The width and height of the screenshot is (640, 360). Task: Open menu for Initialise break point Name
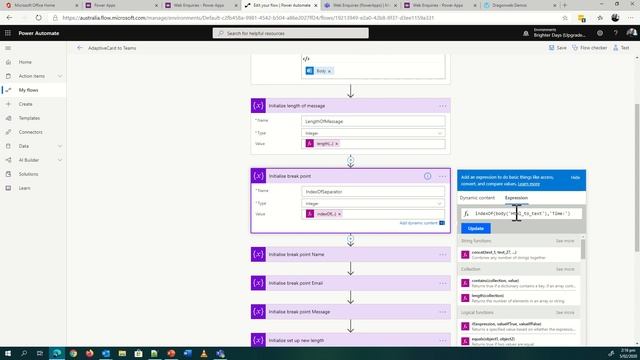coord(442,255)
